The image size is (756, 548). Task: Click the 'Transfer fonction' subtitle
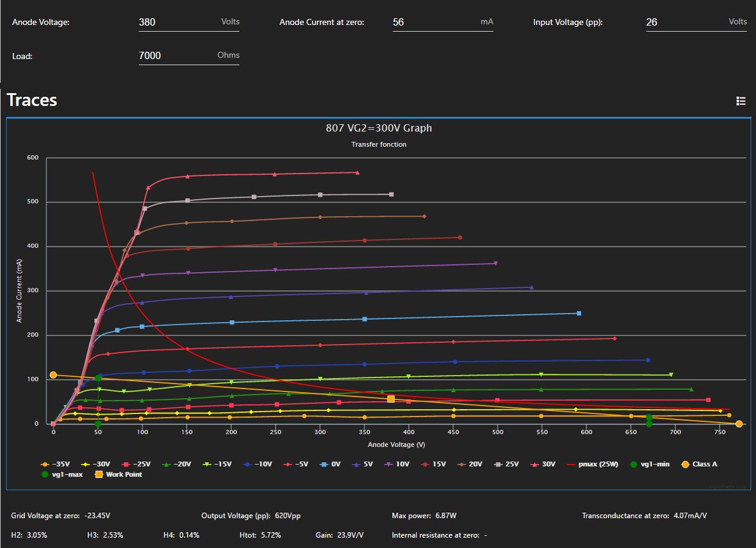379,144
